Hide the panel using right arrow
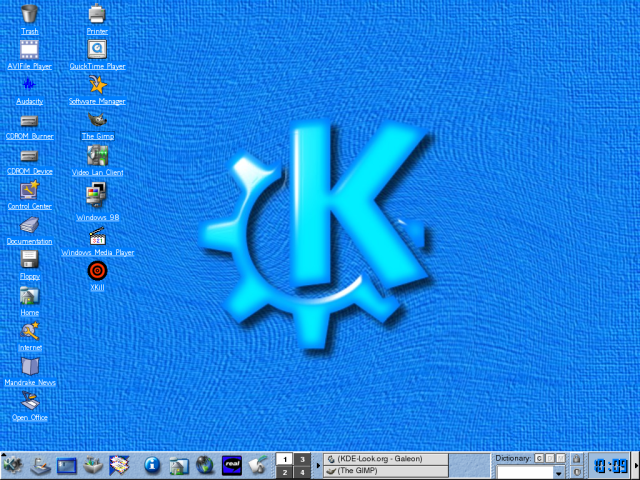Image resolution: width=640 pixels, height=480 pixels. (636, 466)
